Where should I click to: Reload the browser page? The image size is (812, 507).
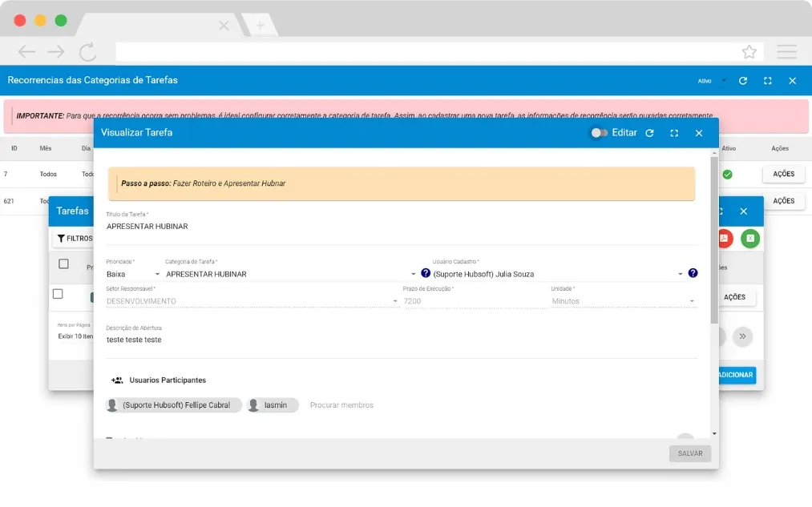pos(87,52)
